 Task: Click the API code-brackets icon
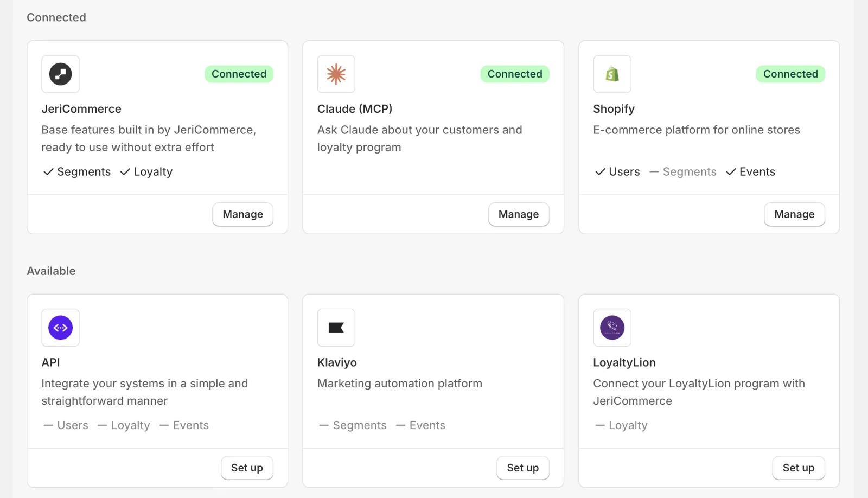coord(60,328)
